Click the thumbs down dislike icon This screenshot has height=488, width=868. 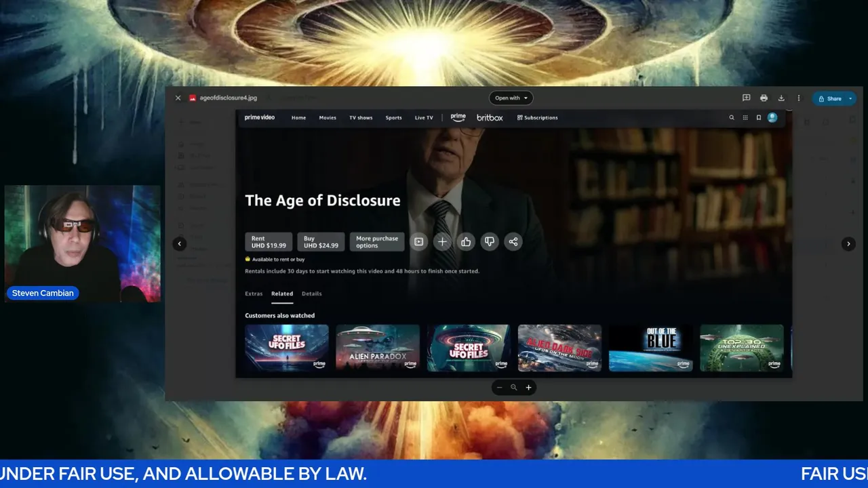coord(490,242)
